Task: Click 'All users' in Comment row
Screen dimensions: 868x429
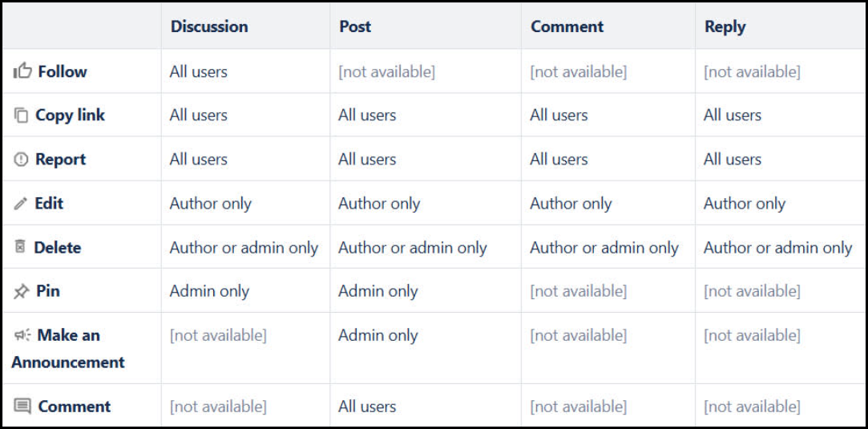Action: (x=367, y=407)
